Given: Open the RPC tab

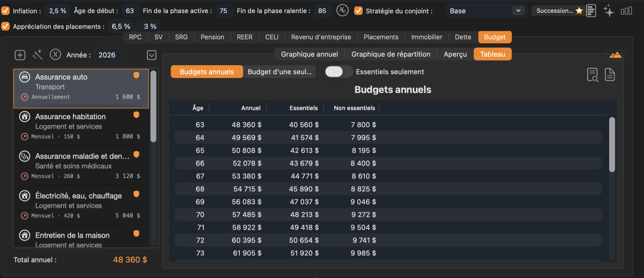Looking at the screenshot, I should click(135, 37).
